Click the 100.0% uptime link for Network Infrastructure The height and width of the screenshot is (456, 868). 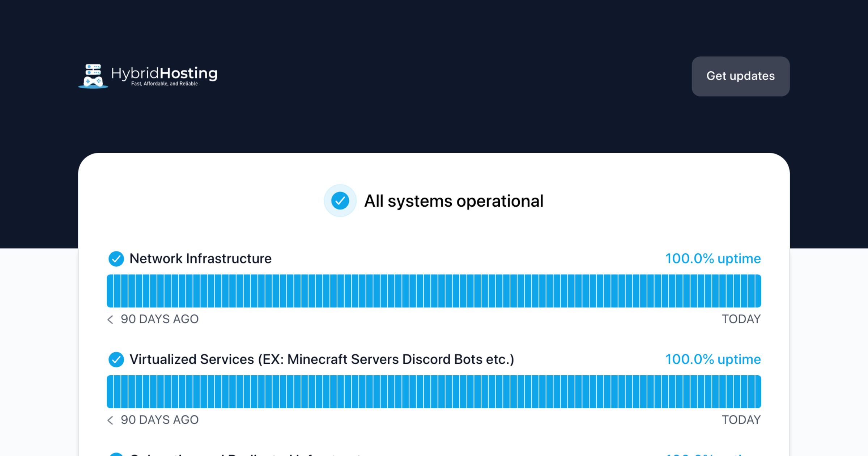coord(712,258)
